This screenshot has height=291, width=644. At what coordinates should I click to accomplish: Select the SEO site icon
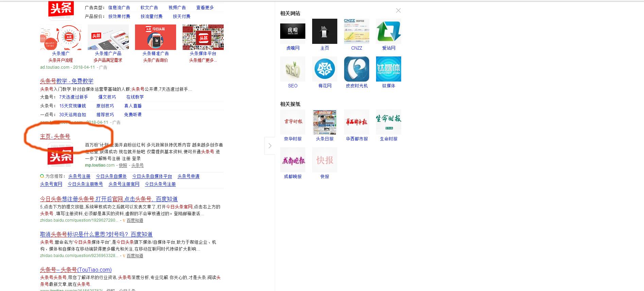pos(292,69)
